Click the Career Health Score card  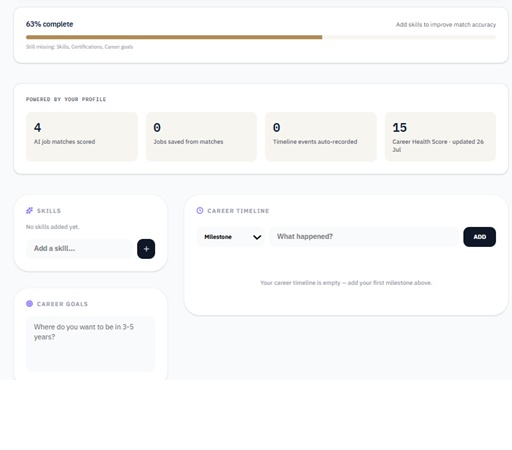[440, 137]
